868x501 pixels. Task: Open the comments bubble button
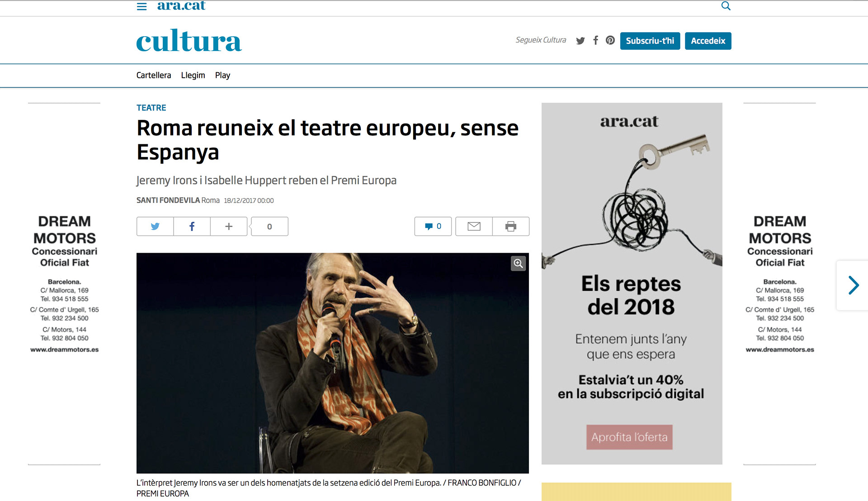pos(433,226)
